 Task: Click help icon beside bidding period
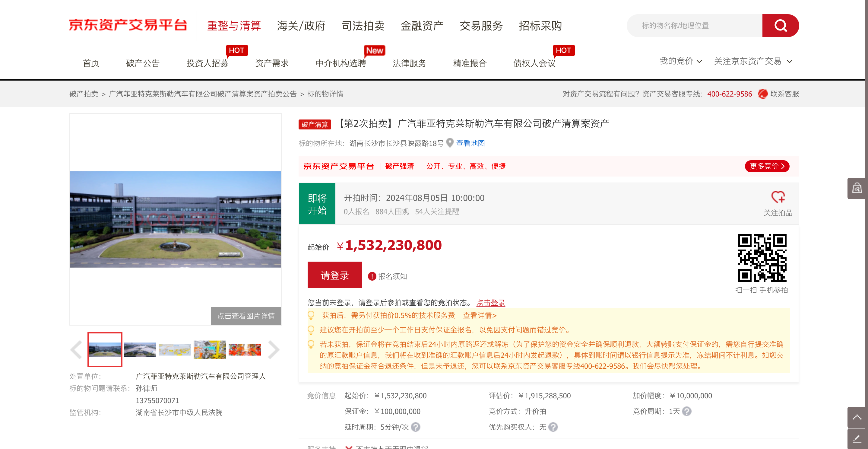click(x=686, y=411)
